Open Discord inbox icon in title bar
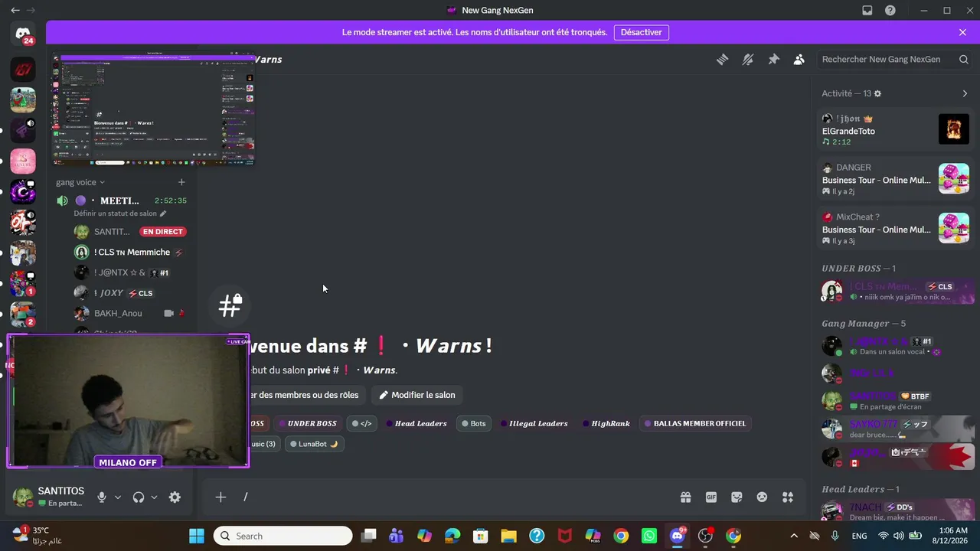Viewport: 980px width, 551px height. [867, 10]
